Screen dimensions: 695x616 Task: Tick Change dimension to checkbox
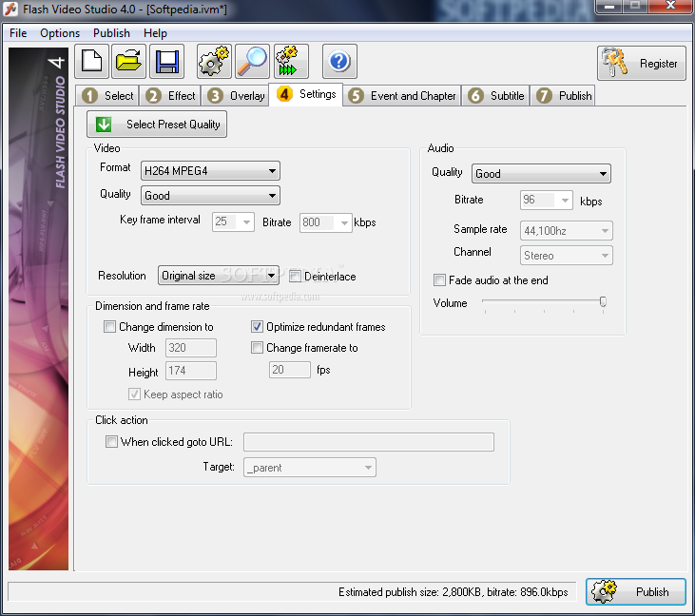[109, 327]
